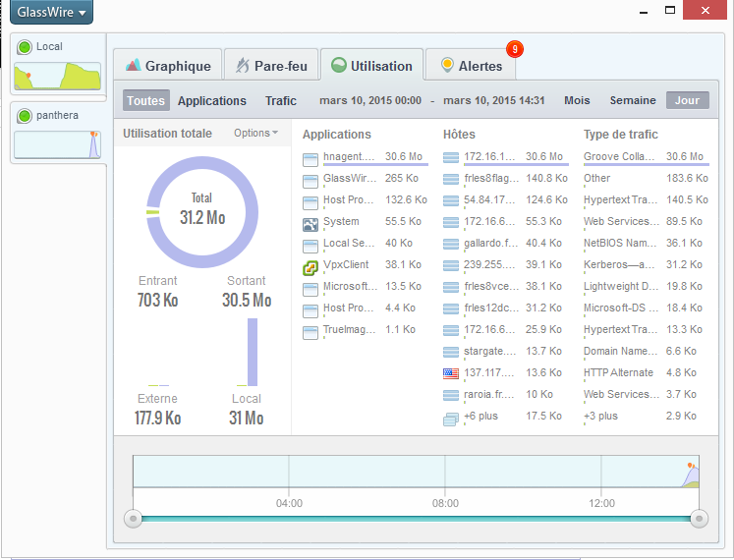Click the US flag icon for 137.117...

451,373
